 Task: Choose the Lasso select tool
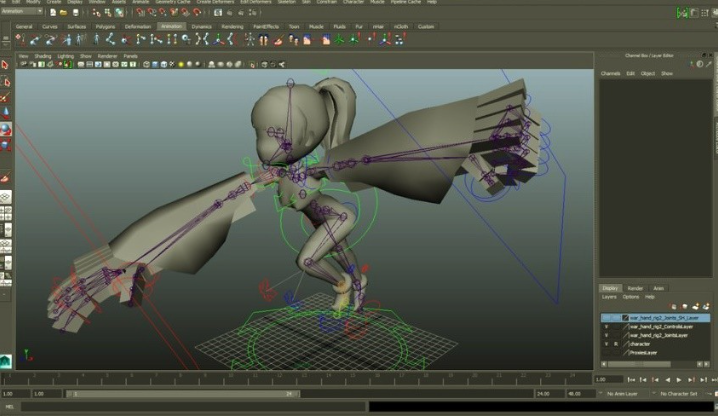(x=5, y=82)
